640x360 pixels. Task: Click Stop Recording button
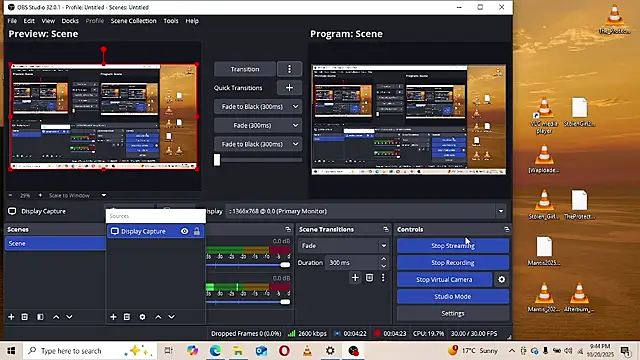point(453,262)
